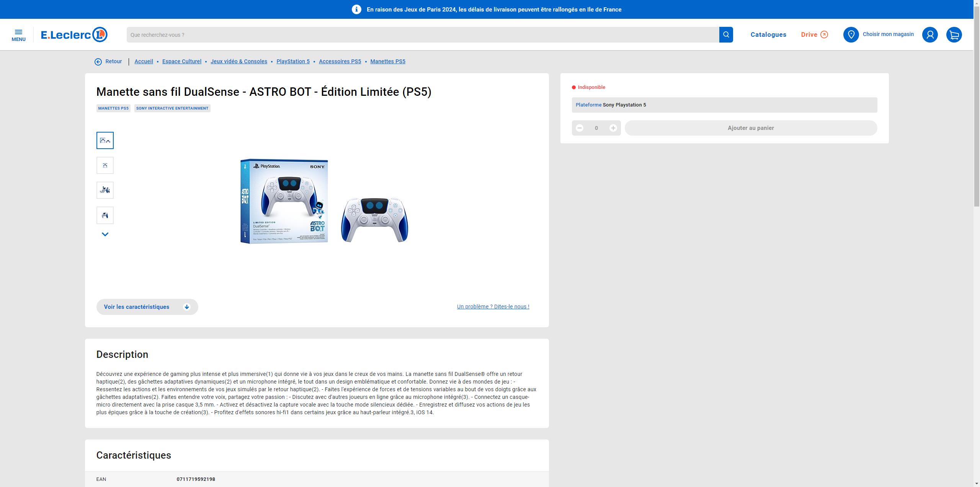
Task: Click 'Ajouter au panier'
Action: (x=751, y=128)
